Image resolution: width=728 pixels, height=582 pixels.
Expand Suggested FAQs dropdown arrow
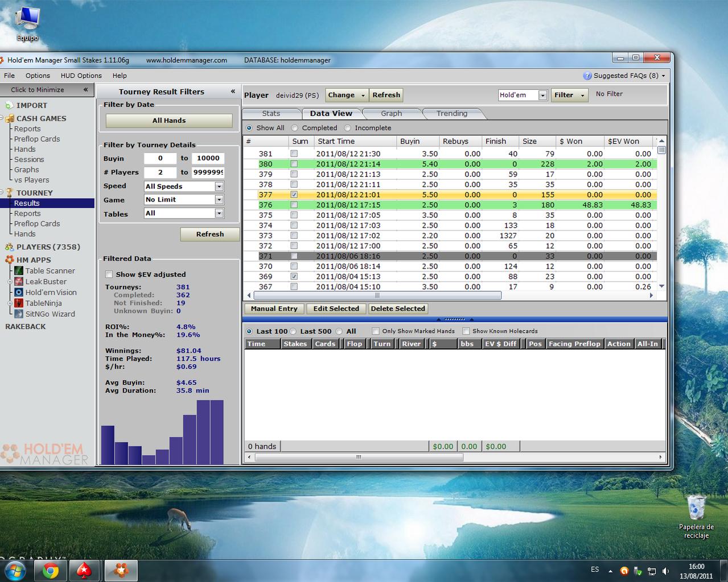[663, 76]
